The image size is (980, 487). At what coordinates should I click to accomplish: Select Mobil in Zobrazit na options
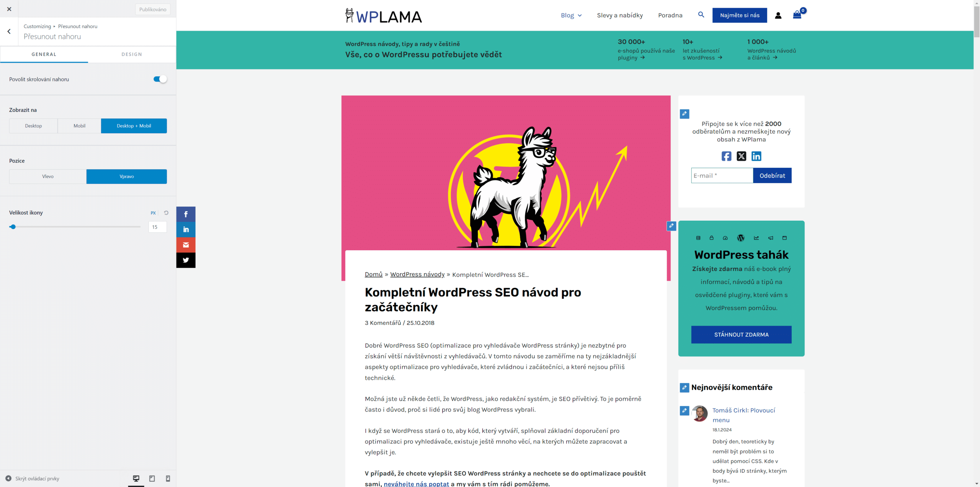(79, 126)
